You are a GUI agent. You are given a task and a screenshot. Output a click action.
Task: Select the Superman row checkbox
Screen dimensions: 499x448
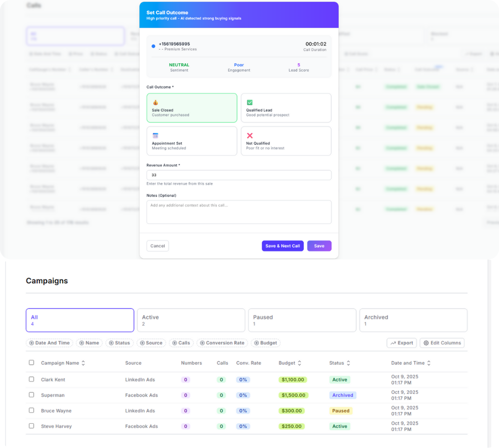click(x=31, y=395)
